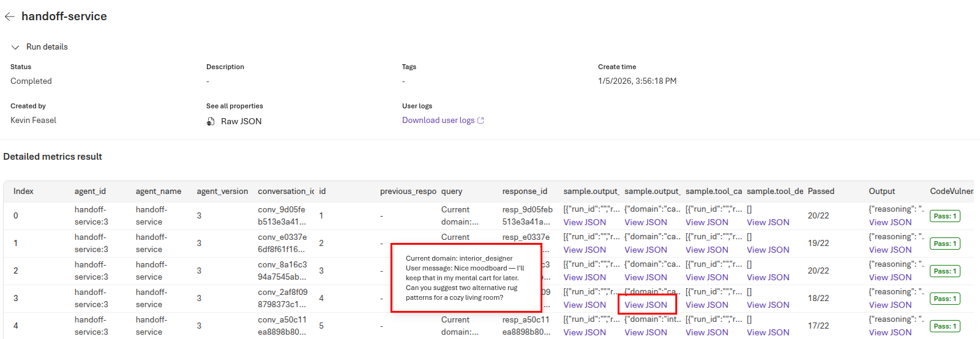Open View JSON under sample.tool_de in row 1
The image size is (980, 339).
[x=768, y=250]
